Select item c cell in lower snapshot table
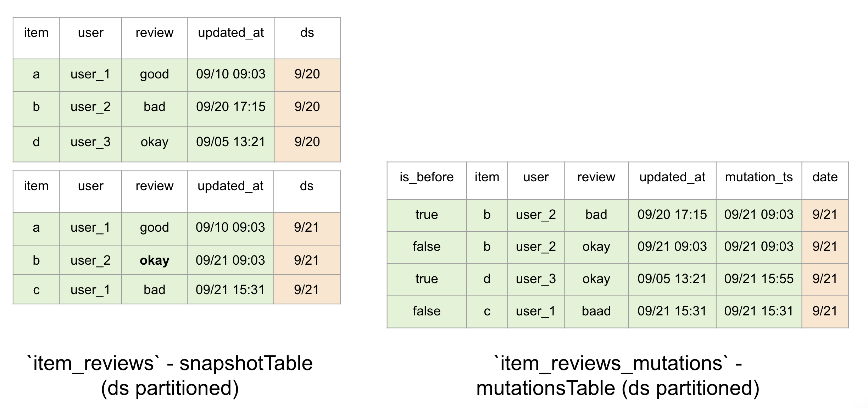 tap(36, 290)
